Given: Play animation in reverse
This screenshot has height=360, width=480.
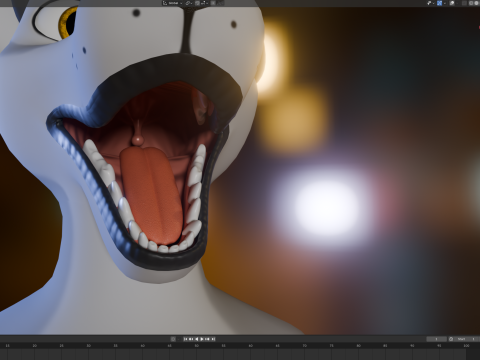Looking at the screenshot, I should tap(197, 339).
